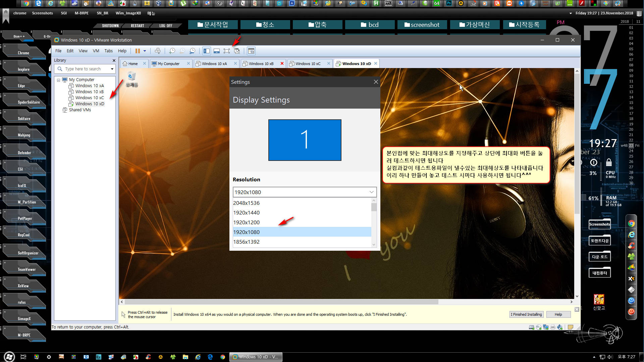Switch to the Windows 10 xC tab

308,64
